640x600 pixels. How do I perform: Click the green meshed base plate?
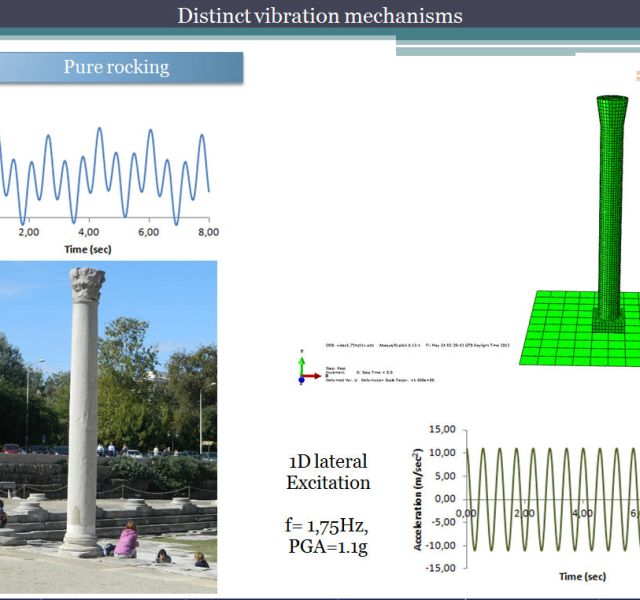coord(580,328)
